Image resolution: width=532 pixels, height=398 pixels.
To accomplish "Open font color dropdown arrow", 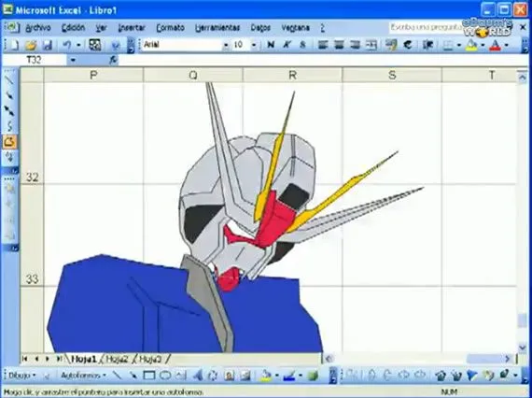I will [x=506, y=45].
